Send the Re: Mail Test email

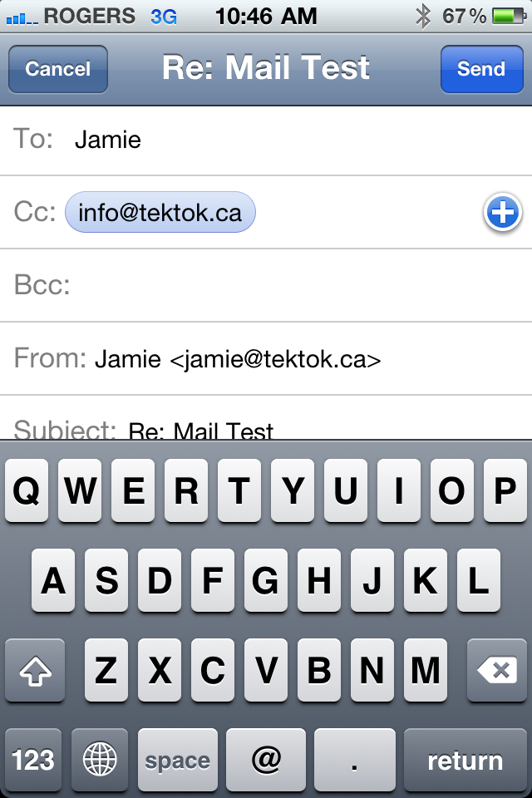[481, 69]
